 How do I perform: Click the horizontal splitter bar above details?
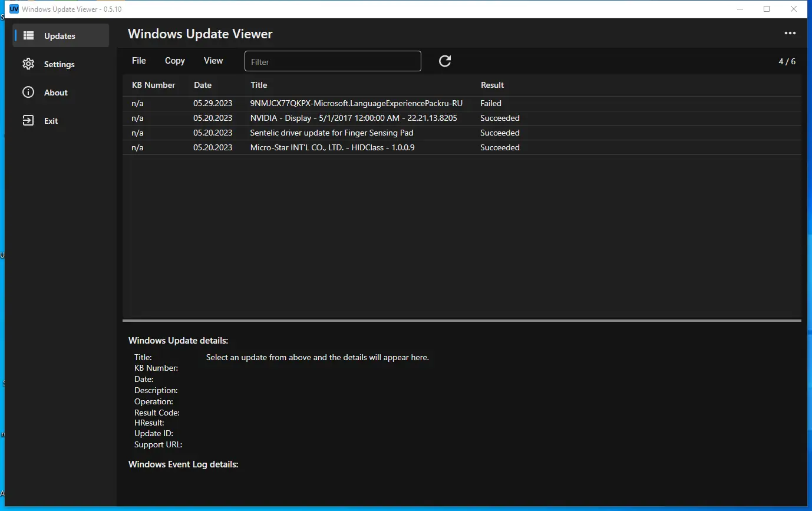[x=462, y=321]
